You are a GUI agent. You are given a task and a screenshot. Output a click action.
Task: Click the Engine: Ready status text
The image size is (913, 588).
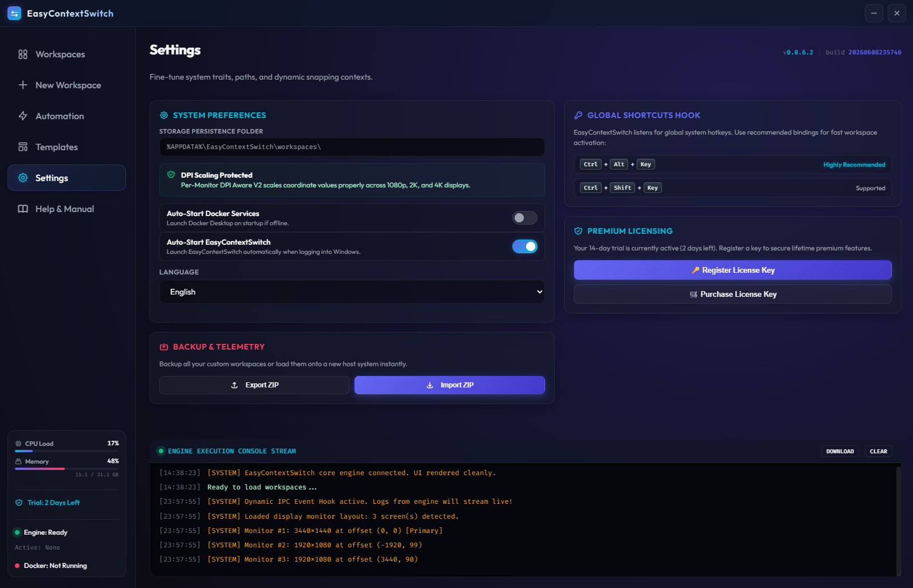click(45, 532)
